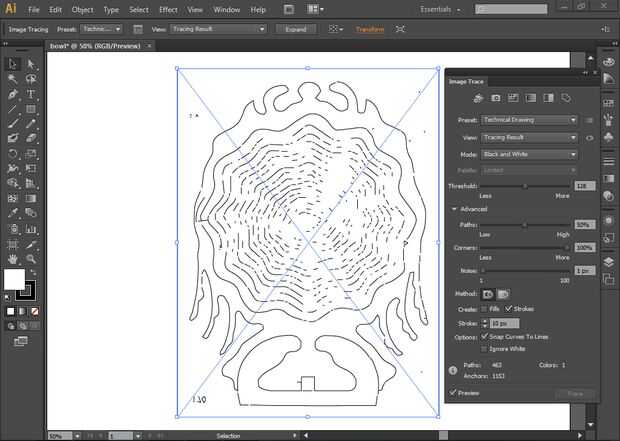Select the Magic Wand tool
The width and height of the screenshot is (620, 441).
(12, 79)
